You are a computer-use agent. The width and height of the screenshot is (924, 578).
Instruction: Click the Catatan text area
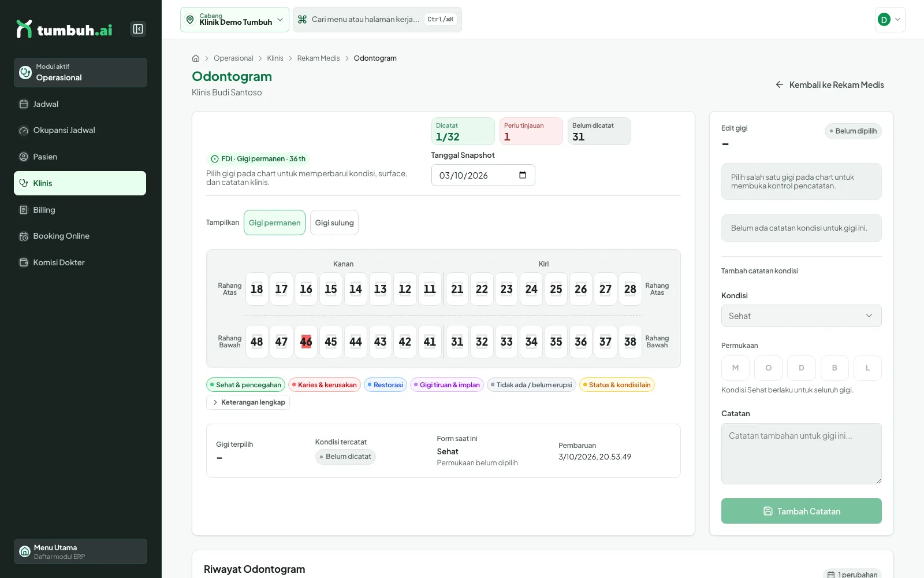[x=801, y=454]
